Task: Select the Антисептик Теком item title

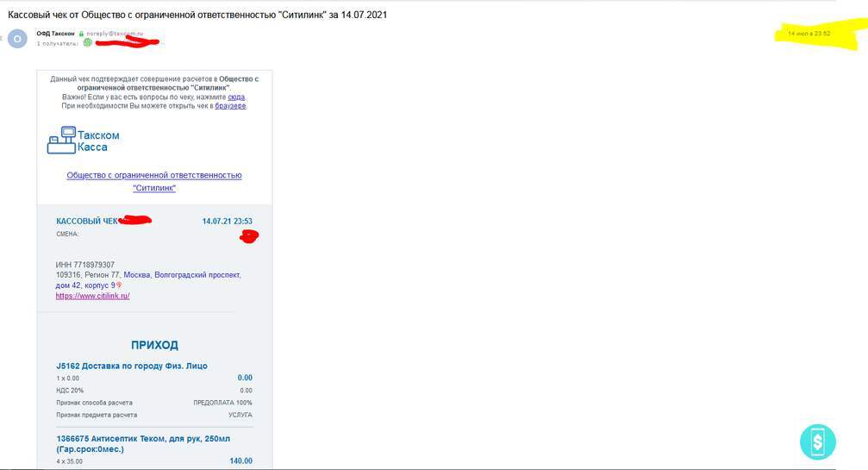Action: 142,438
